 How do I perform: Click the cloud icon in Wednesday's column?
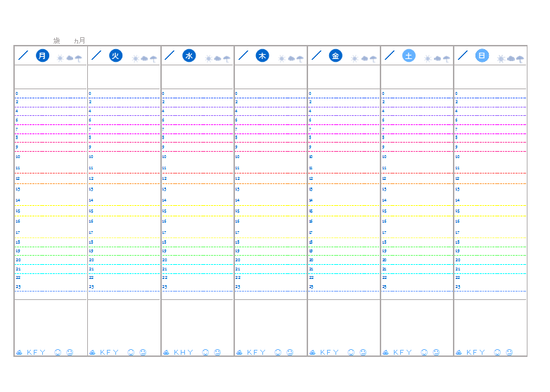(x=217, y=59)
